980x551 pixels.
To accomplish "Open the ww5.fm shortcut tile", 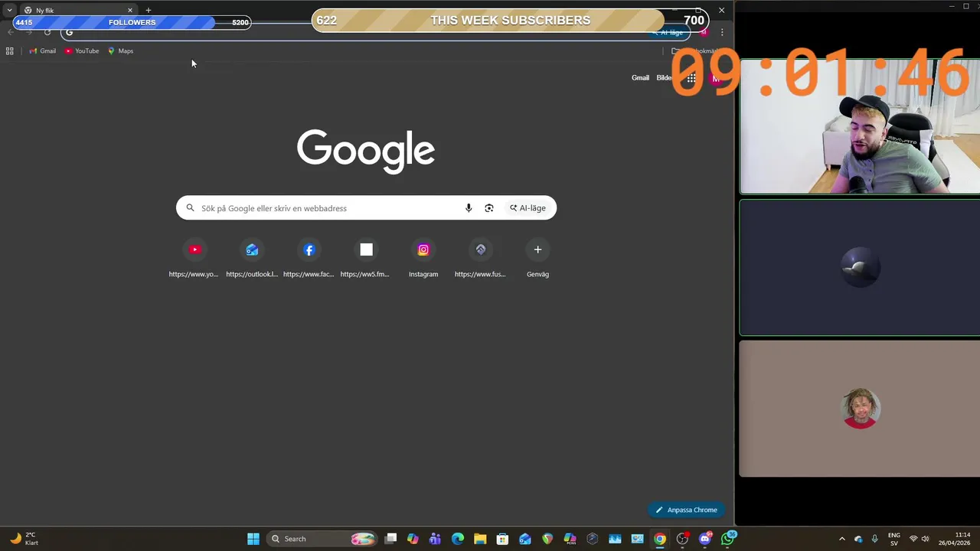I will (366, 259).
